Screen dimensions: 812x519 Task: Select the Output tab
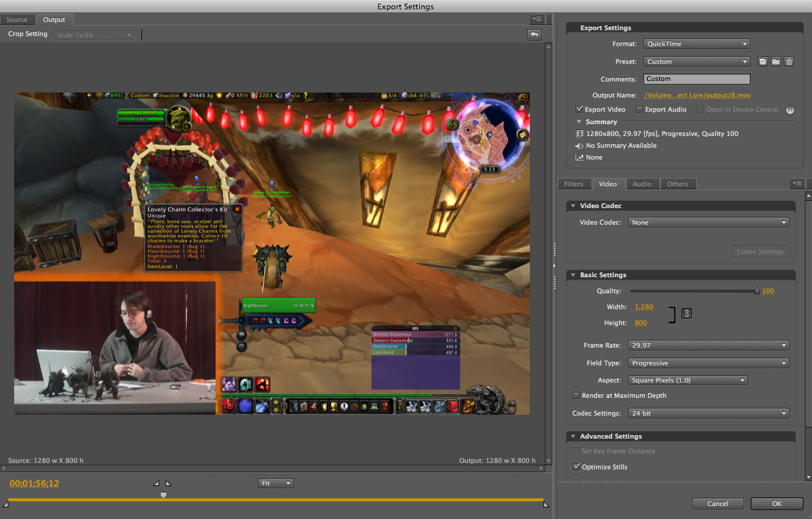click(54, 20)
